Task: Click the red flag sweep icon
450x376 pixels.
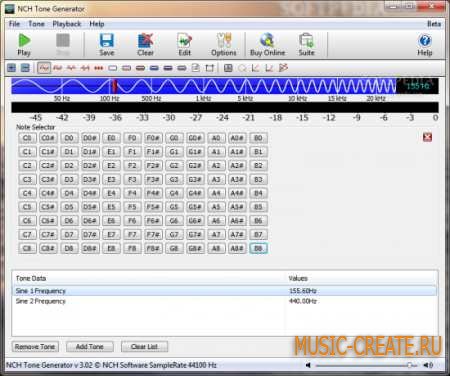Action: coord(283,68)
